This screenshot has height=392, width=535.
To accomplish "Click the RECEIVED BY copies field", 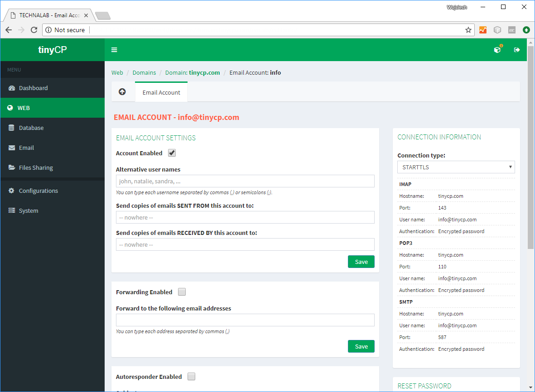I will pos(245,244).
